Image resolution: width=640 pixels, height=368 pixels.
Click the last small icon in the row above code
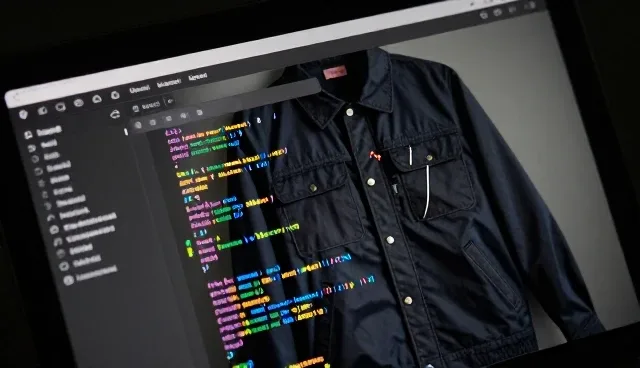click(x=200, y=113)
